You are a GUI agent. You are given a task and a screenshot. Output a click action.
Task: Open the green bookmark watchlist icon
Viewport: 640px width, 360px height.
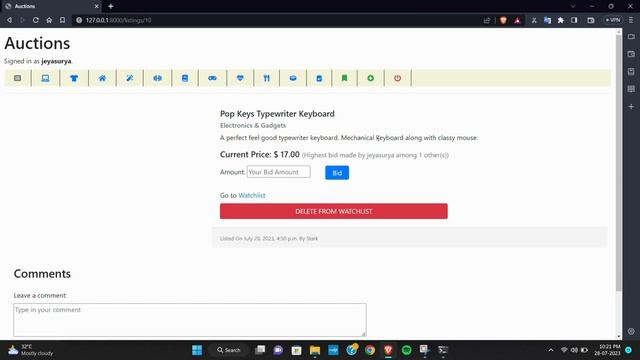344,78
